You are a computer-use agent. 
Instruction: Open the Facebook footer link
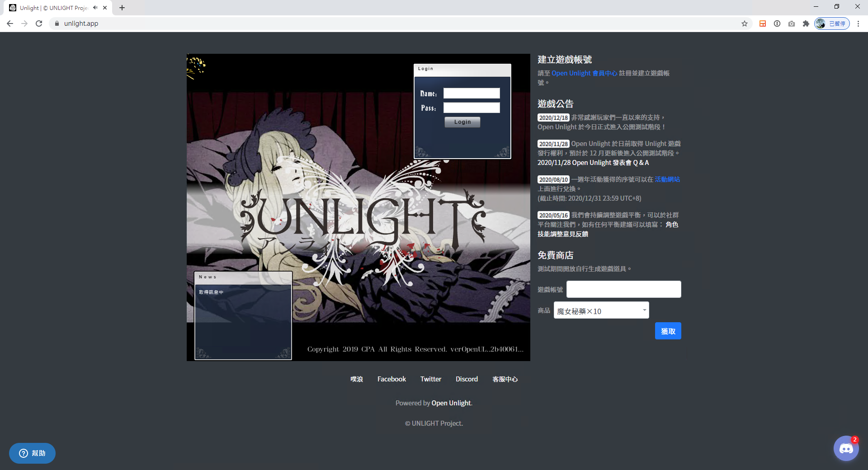392,379
